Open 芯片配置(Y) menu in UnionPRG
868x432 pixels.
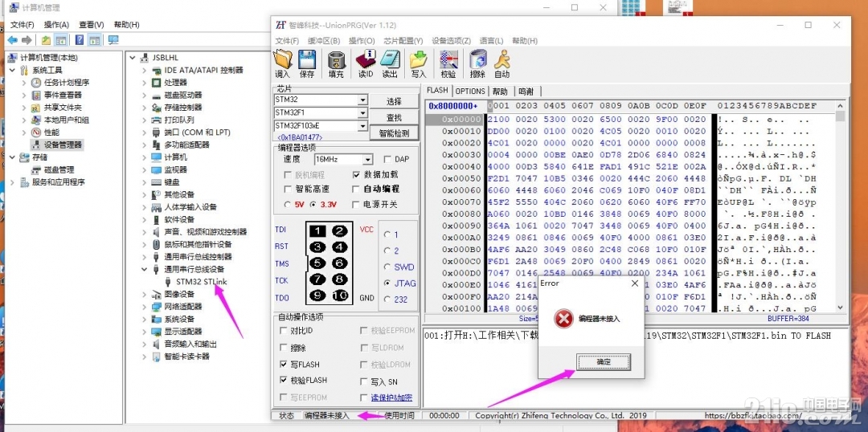(x=403, y=41)
